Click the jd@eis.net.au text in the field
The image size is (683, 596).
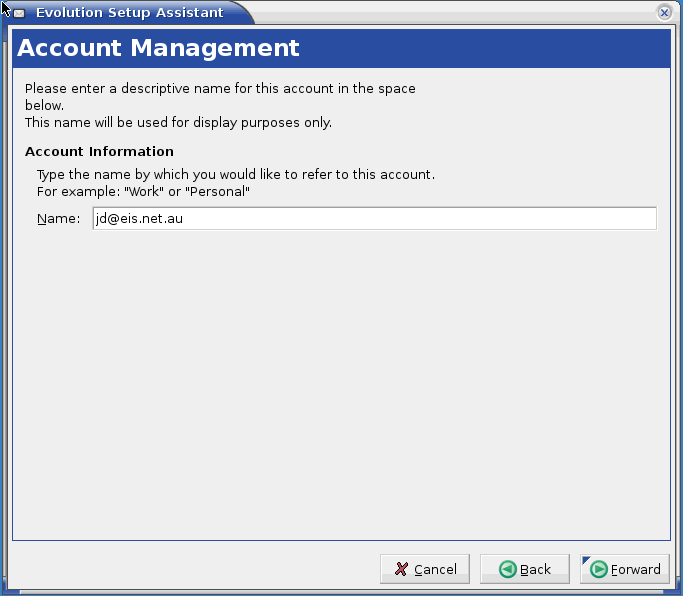140,219
